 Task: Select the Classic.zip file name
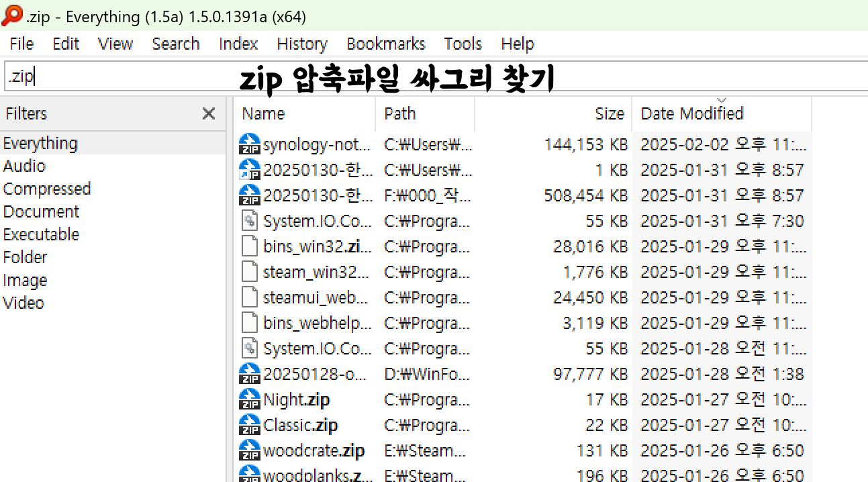pos(301,425)
